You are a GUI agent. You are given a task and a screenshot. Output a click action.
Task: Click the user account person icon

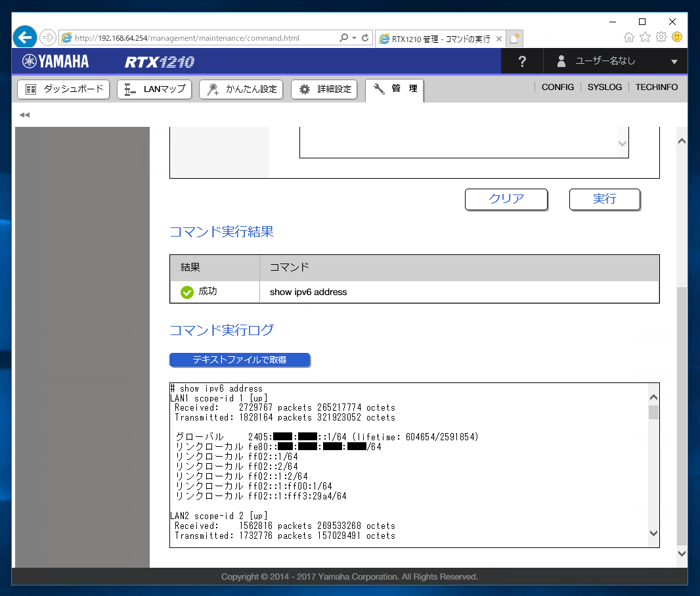tap(561, 61)
